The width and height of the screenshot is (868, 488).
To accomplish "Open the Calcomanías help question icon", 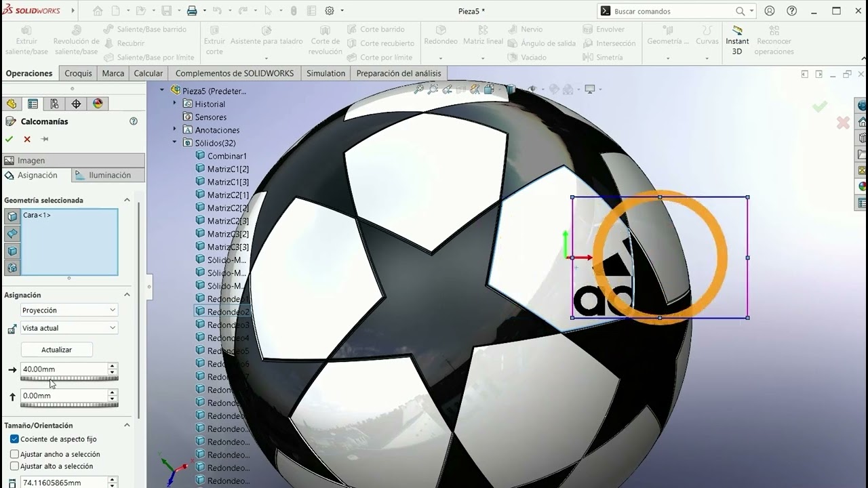I will [x=134, y=121].
